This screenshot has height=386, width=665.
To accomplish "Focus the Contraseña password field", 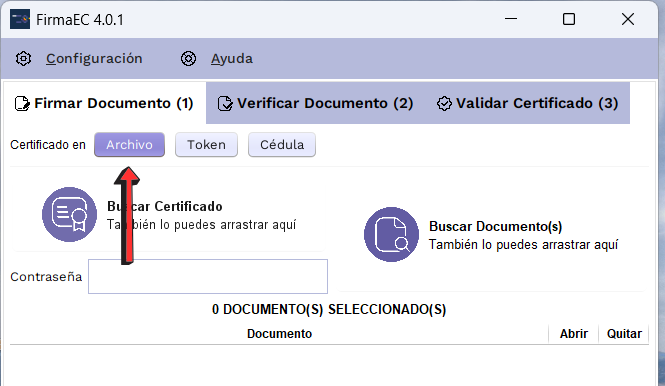I will [x=208, y=277].
